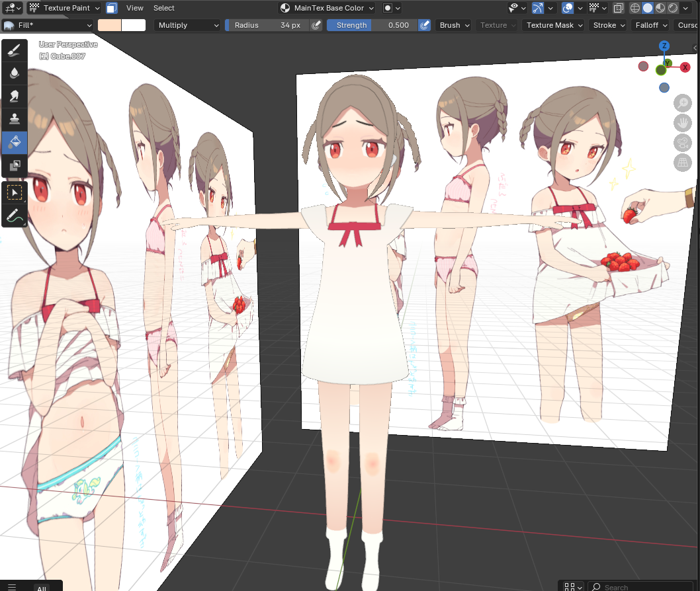
Task: Click the Radius slider field
Action: 267,25
